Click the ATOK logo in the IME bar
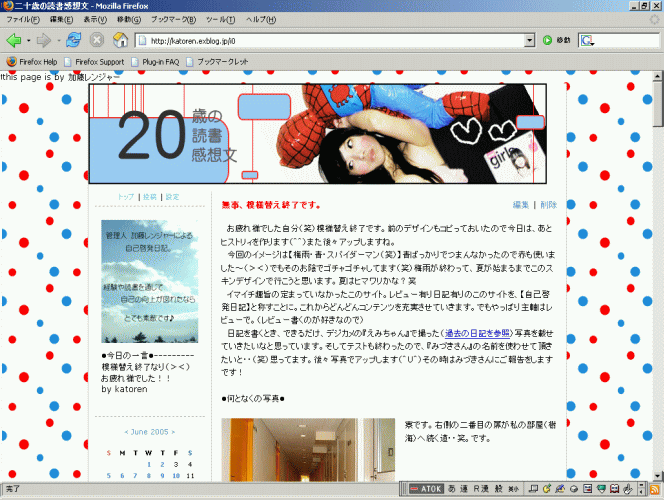The image size is (664, 500). pos(427,489)
